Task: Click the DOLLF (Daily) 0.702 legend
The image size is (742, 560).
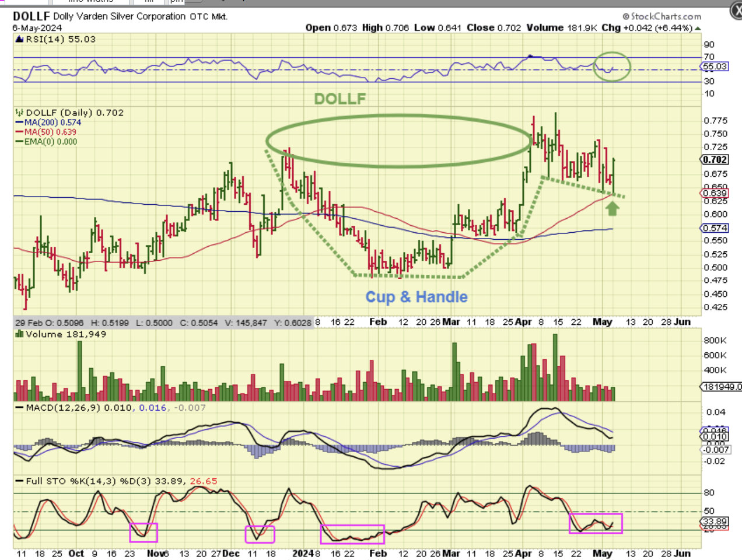Action: (69, 113)
